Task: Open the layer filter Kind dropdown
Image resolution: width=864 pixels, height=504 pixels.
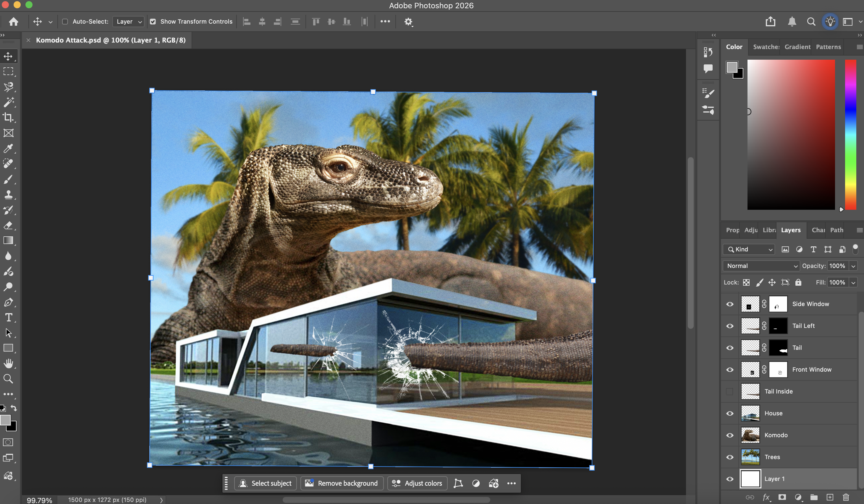Action: [x=749, y=249]
